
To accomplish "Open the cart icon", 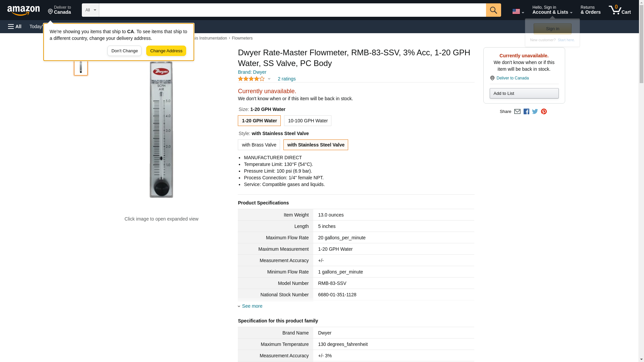I will [x=620, y=10].
